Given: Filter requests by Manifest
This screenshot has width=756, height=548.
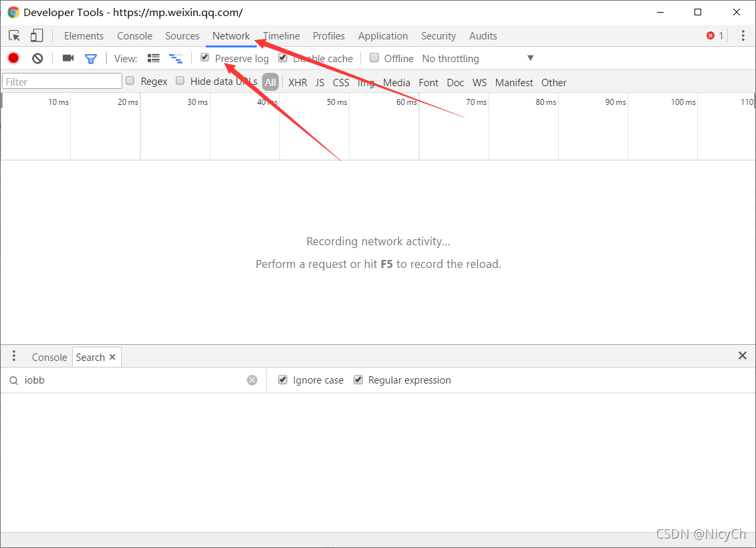Looking at the screenshot, I should pos(514,82).
